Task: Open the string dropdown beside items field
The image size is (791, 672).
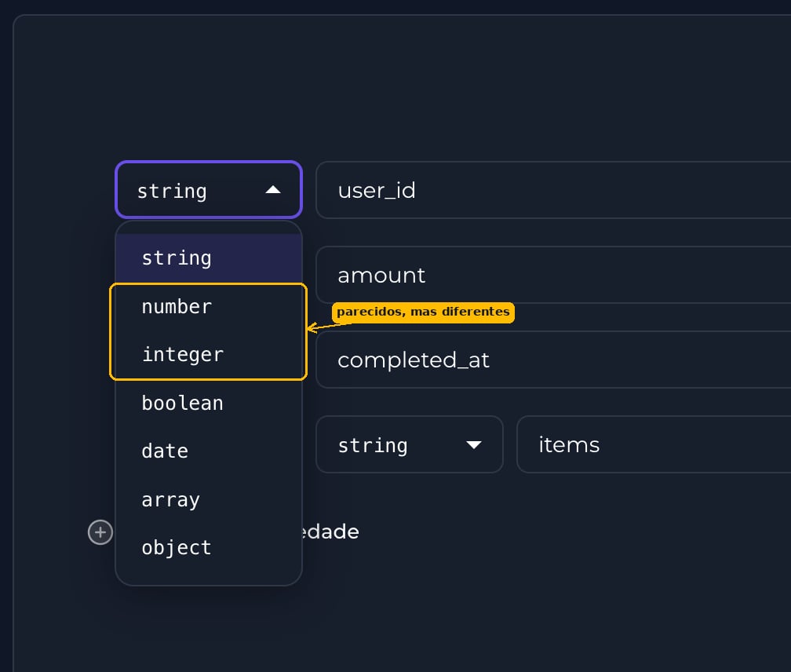Action: (409, 444)
